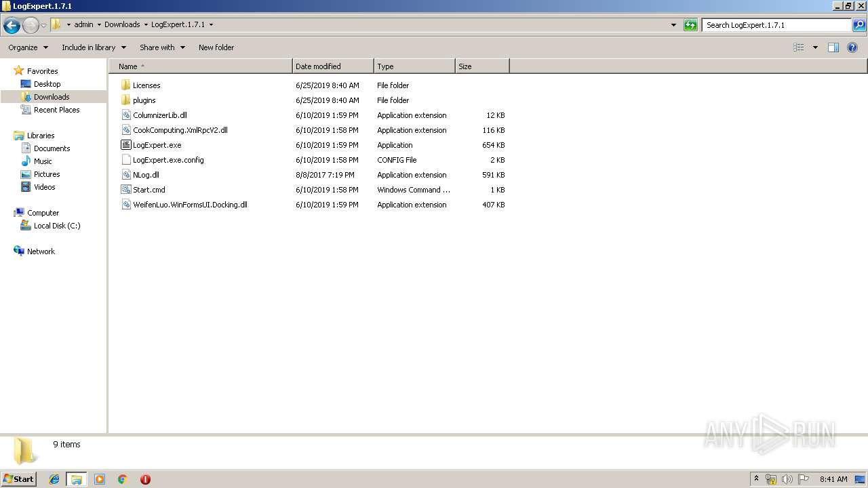Open recent pages dropdown next to Forward
This screenshot has height=488, width=868.
coord(43,25)
